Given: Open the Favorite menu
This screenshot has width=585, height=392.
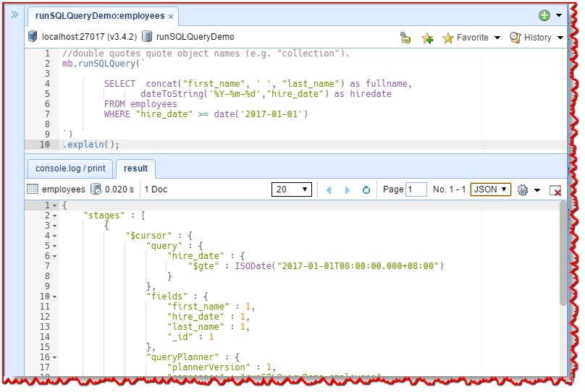Looking at the screenshot, I should 466,38.
